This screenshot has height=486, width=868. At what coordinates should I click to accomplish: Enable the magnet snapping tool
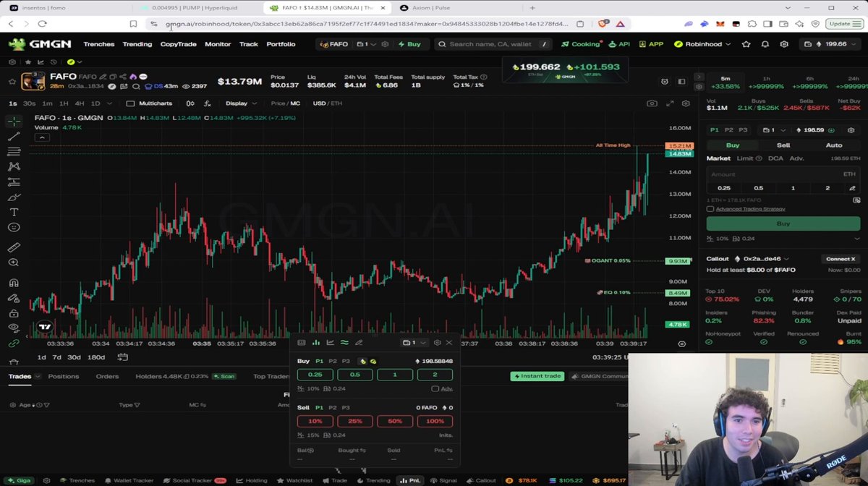[x=14, y=283]
